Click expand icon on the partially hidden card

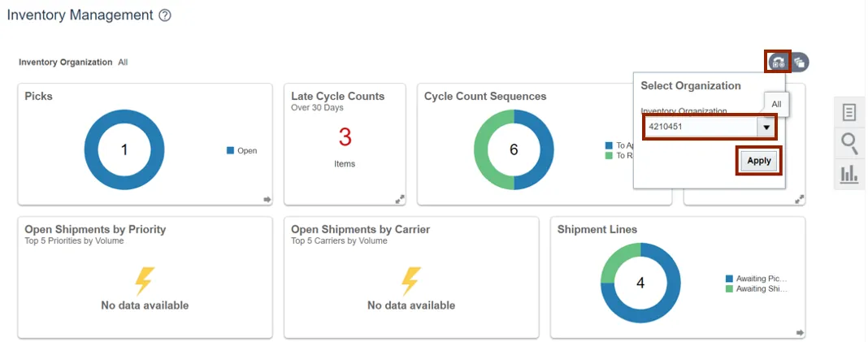click(799, 199)
